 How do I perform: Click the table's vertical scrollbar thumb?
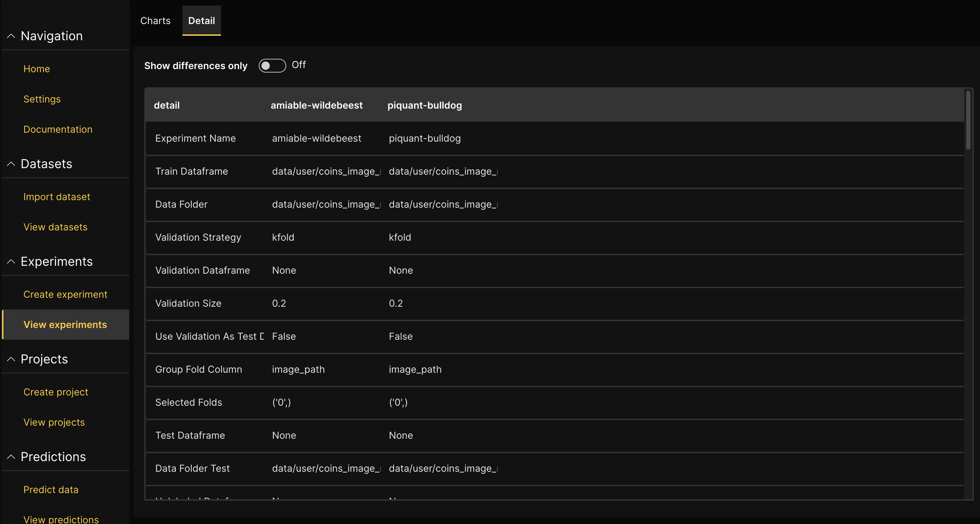click(968, 120)
